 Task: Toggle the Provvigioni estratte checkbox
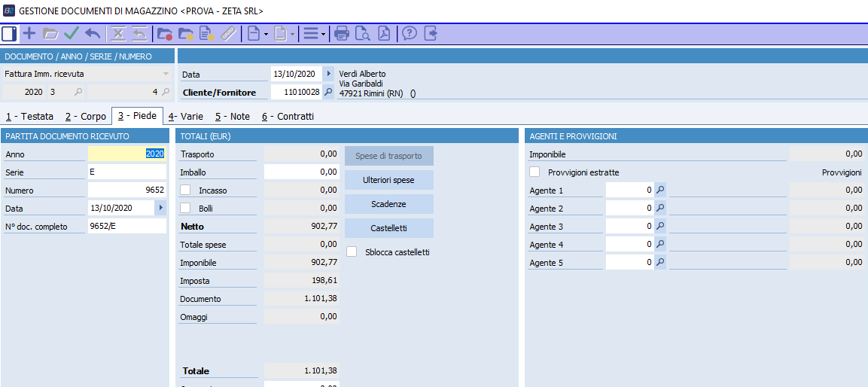pyautogui.click(x=535, y=172)
